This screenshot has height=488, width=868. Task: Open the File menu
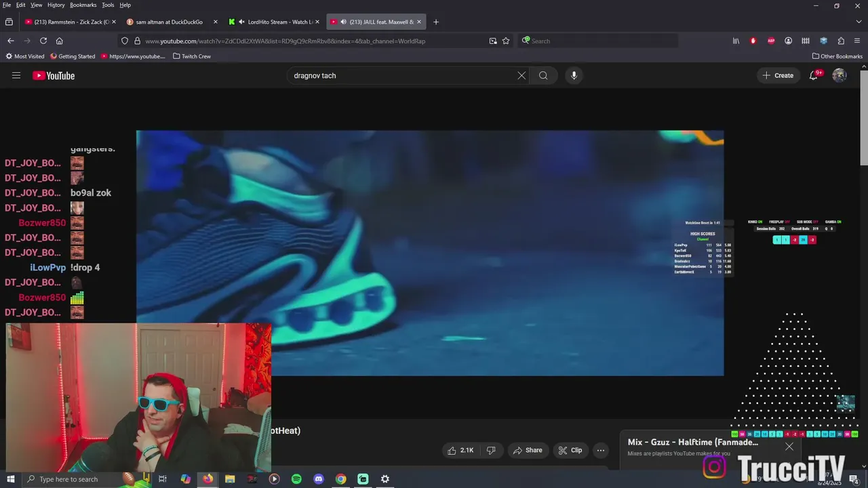coord(7,5)
